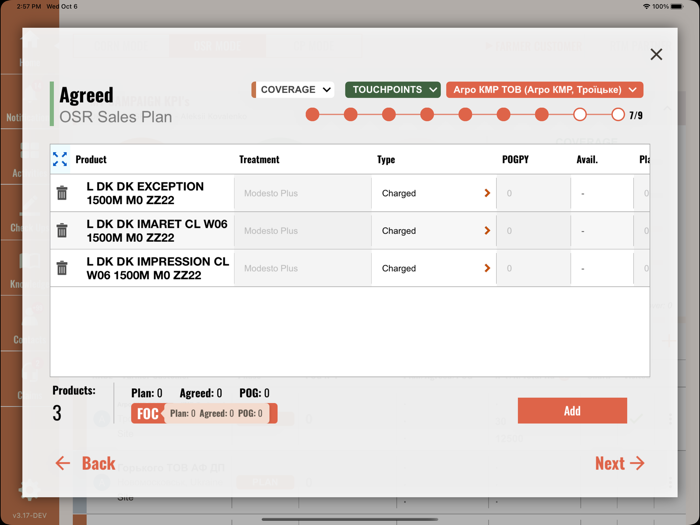This screenshot has width=700, height=525.
Task: Open the FOC summary tag
Action: tap(204, 413)
